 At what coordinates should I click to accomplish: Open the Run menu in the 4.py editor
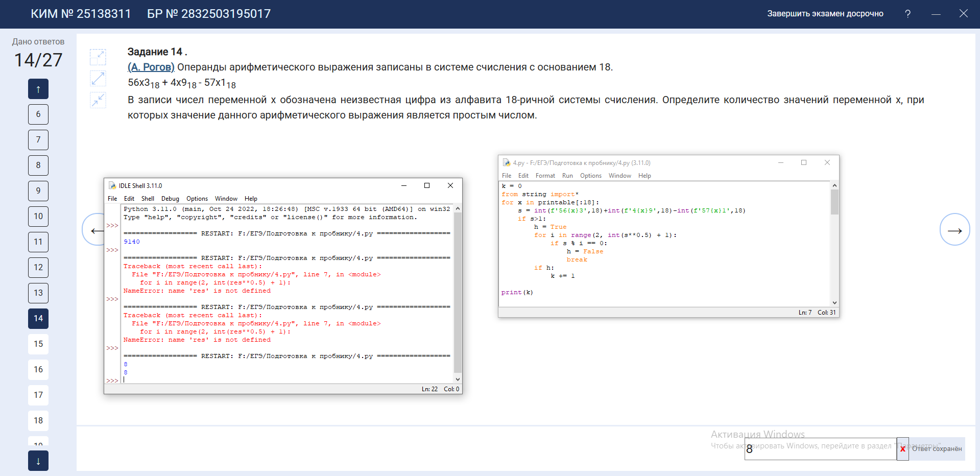click(x=567, y=176)
